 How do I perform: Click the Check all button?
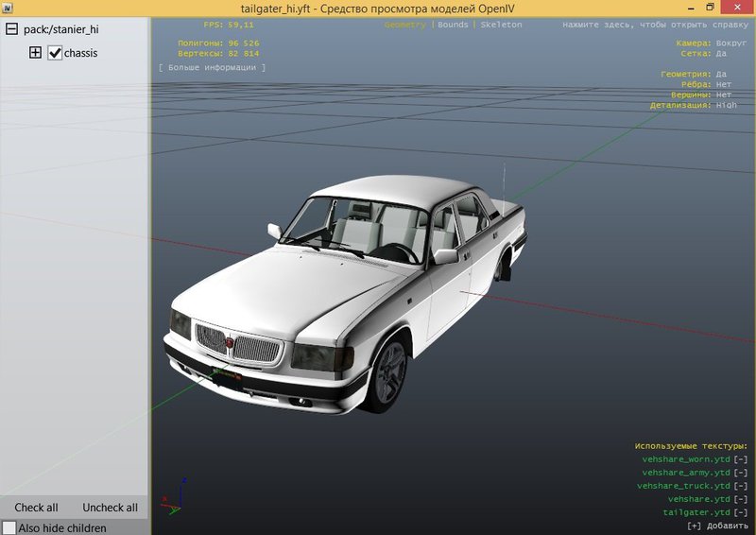[36, 508]
